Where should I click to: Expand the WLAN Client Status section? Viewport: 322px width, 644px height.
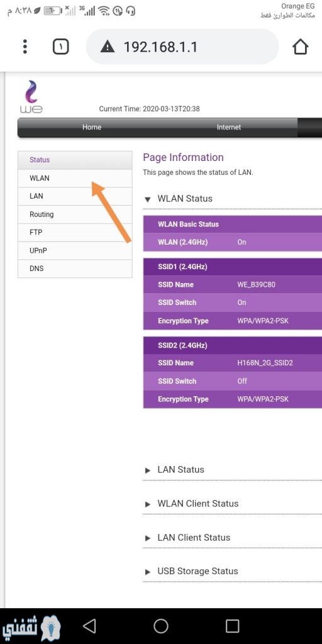click(191, 504)
